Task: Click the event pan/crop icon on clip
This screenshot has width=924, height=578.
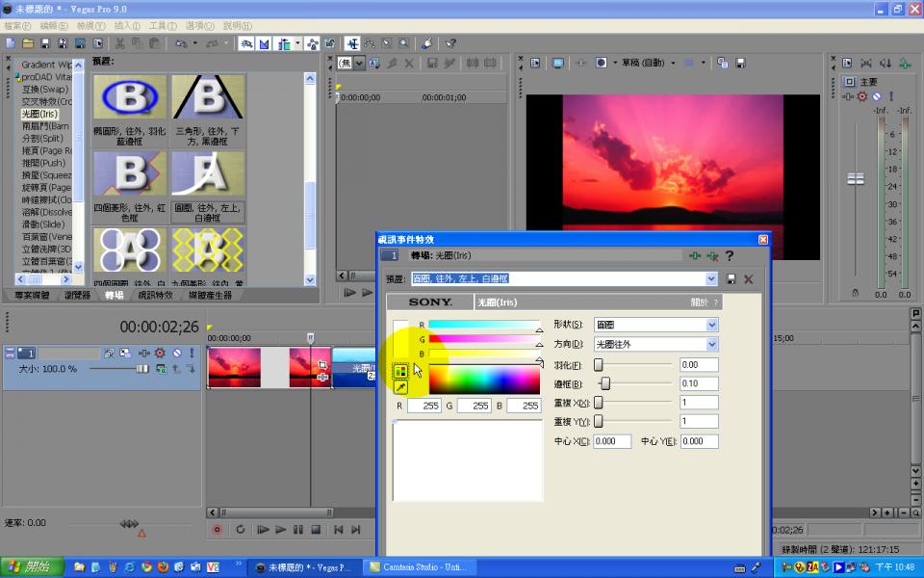Action: click(x=322, y=365)
